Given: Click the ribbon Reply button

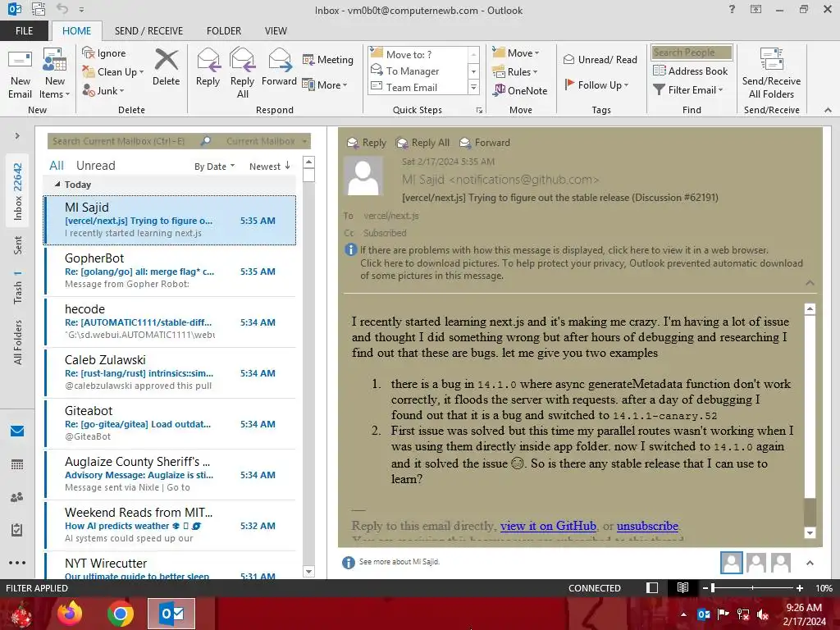Looking at the screenshot, I should (x=208, y=67).
